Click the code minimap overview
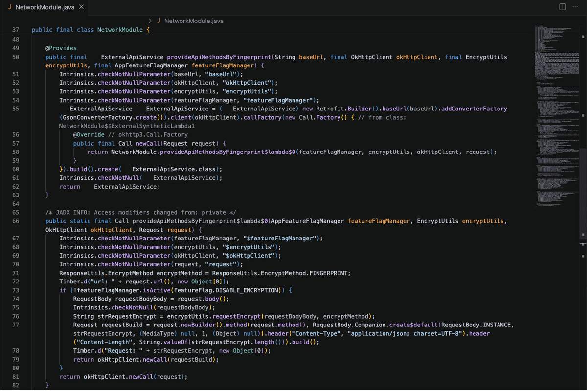 556,117
